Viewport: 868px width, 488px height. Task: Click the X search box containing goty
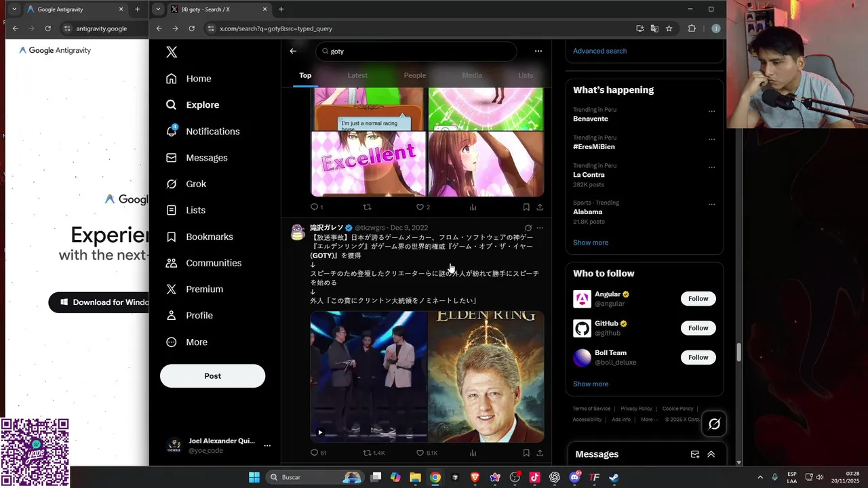pos(416,51)
